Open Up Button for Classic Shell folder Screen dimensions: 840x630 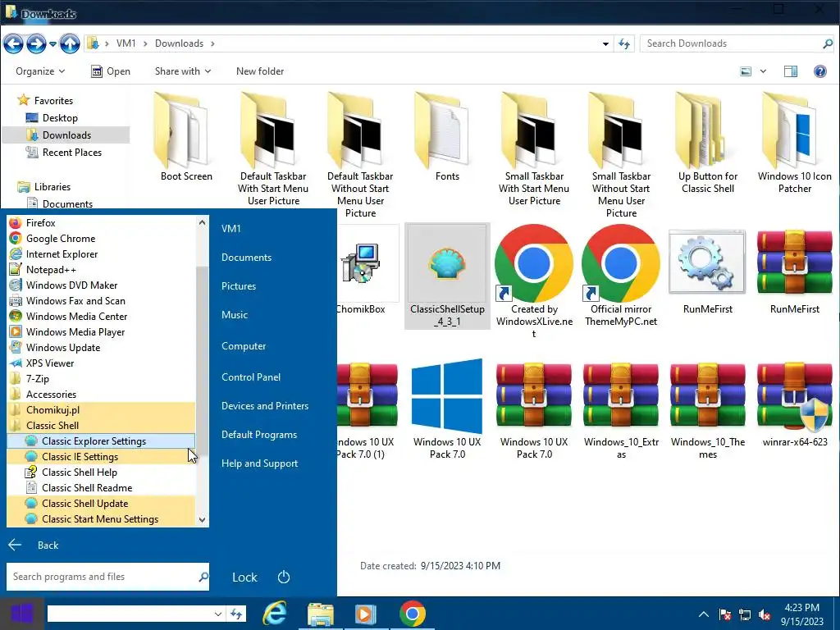point(708,143)
